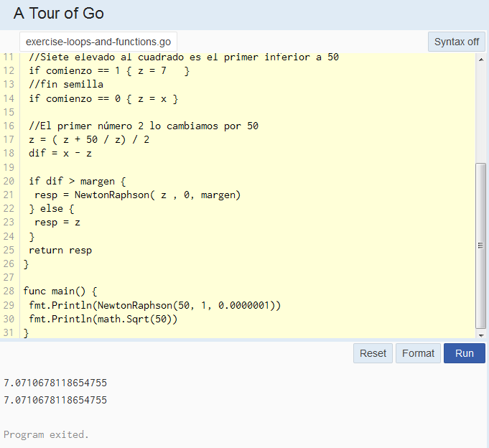
Task: Click the return resp statement
Action: [60, 251]
